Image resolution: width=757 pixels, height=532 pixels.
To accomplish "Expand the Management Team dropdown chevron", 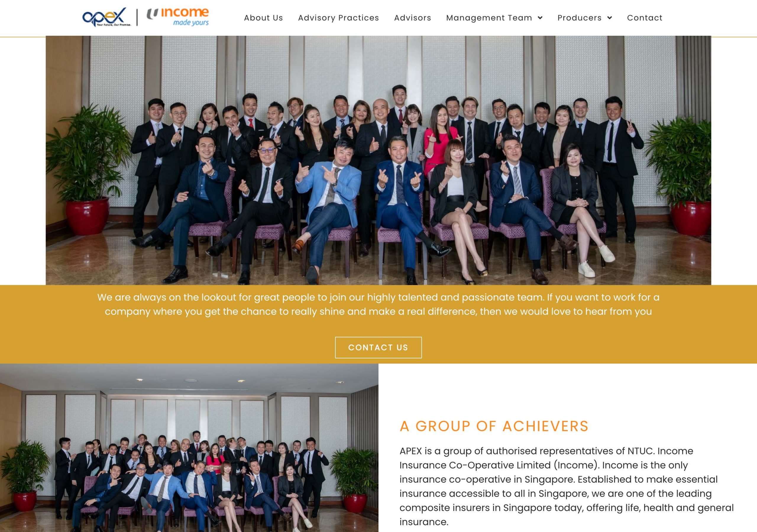I will [540, 18].
